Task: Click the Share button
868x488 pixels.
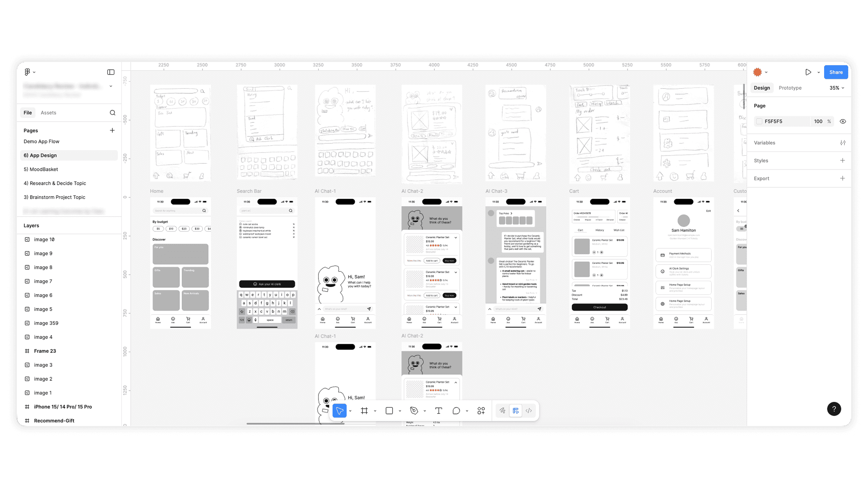Action: (836, 72)
